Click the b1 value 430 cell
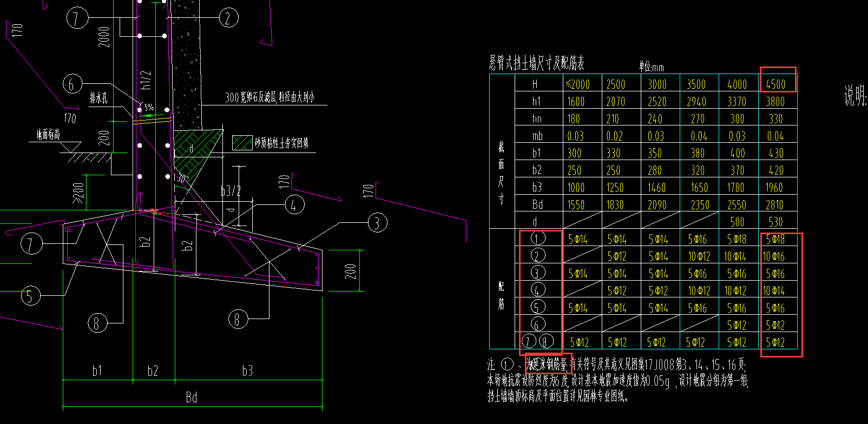Screen dimensions: 868x424 coord(776,154)
